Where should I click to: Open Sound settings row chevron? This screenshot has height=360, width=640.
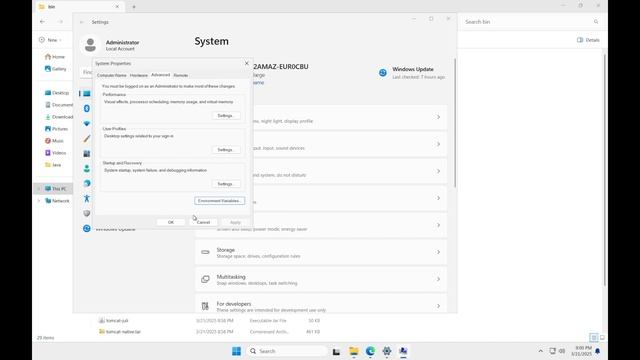pyautogui.click(x=438, y=144)
